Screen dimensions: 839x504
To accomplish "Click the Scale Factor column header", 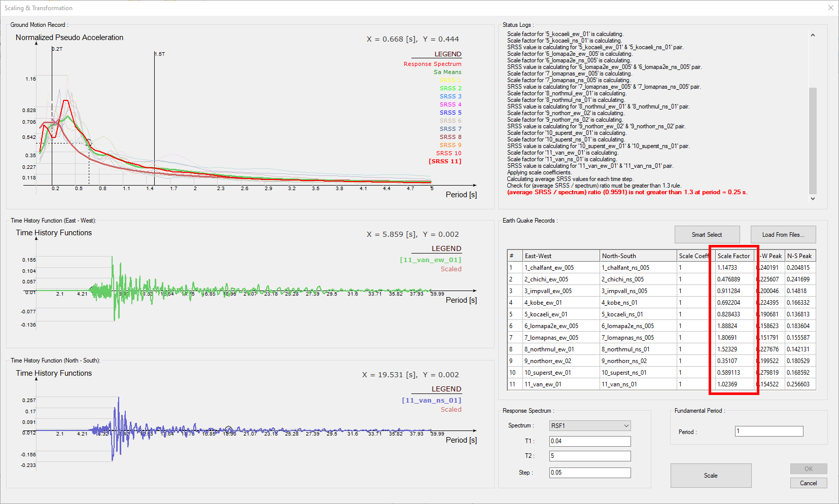I will tap(733, 256).
